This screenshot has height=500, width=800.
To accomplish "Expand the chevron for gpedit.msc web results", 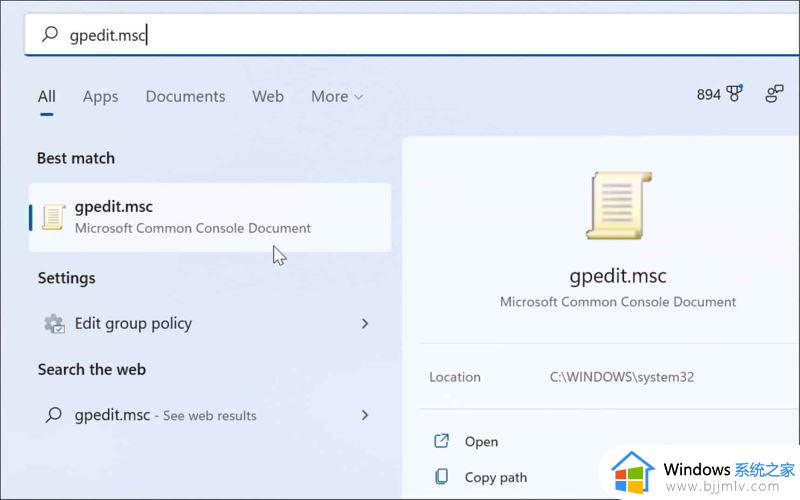I will tap(365, 415).
